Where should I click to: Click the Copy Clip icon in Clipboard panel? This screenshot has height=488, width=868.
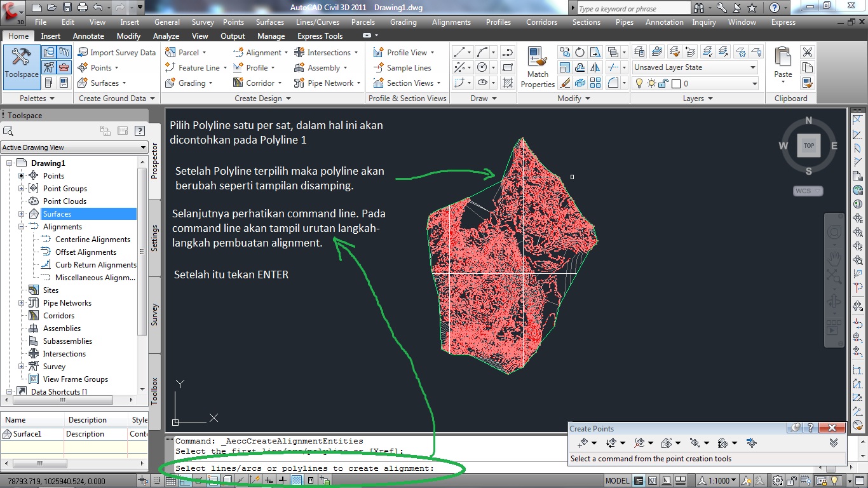point(808,67)
